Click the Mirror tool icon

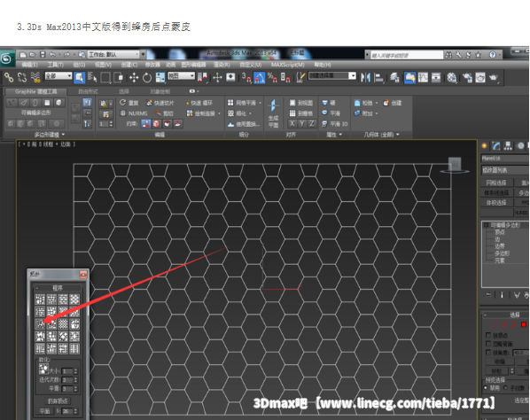(365, 78)
